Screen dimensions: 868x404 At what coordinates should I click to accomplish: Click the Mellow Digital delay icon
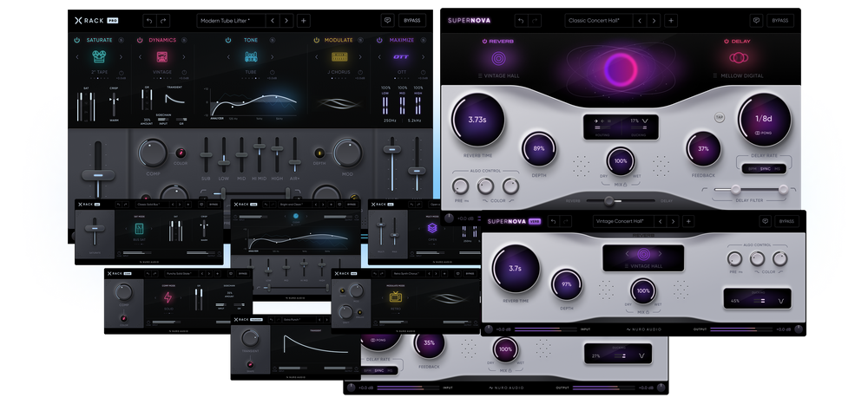(738, 58)
